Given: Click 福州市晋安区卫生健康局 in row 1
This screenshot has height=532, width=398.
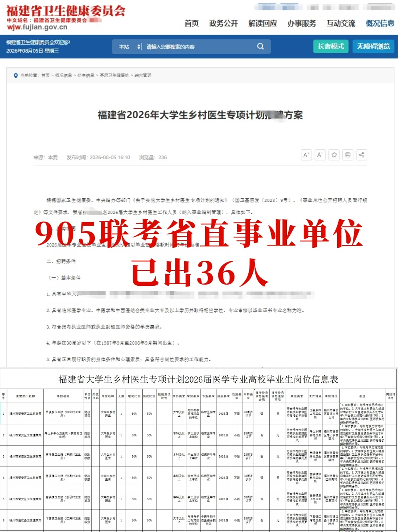Looking at the screenshot, I should 25,414.
